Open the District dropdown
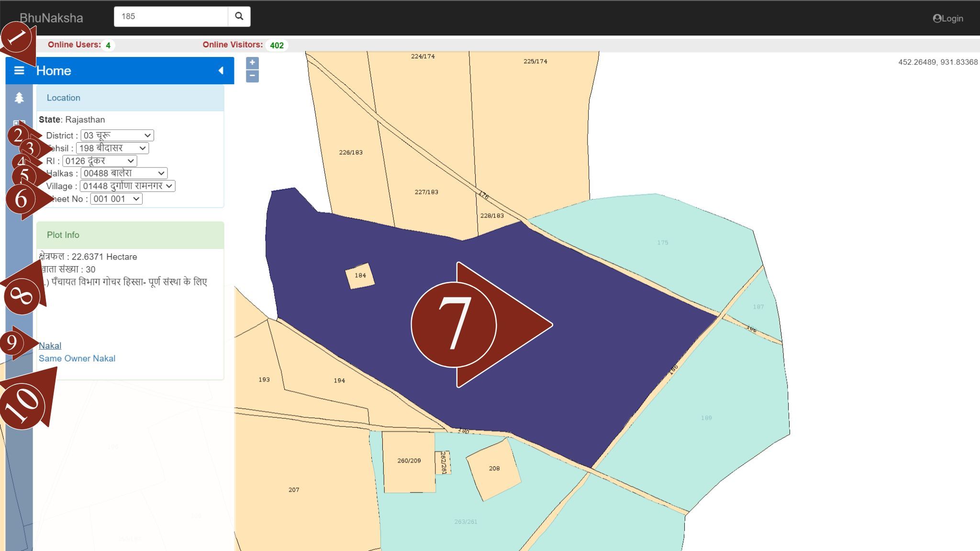 [117, 135]
